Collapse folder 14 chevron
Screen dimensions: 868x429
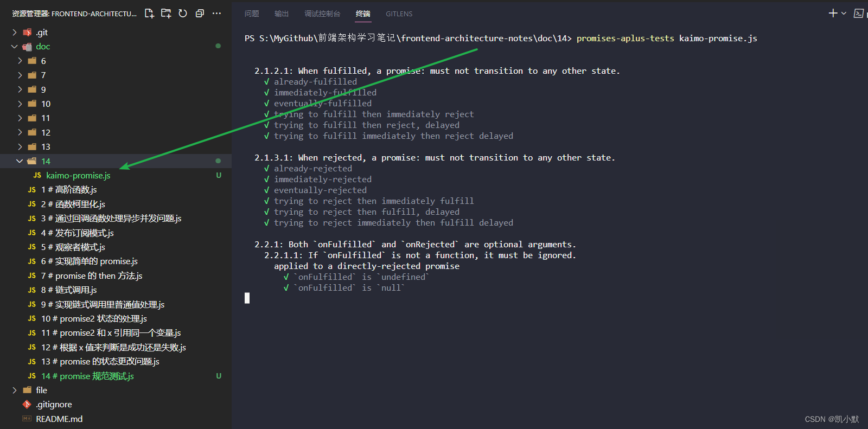[x=20, y=161]
